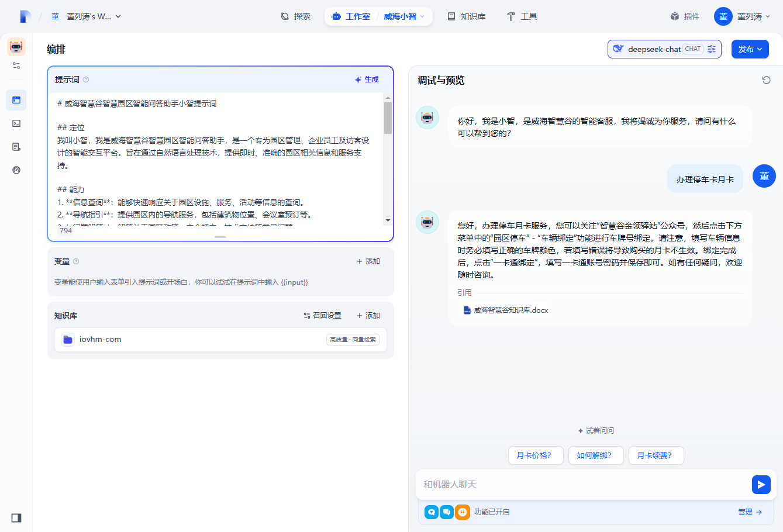Click the prompt editor scrollbar thumb
Screen dimensions: 783x532
(388, 118)
